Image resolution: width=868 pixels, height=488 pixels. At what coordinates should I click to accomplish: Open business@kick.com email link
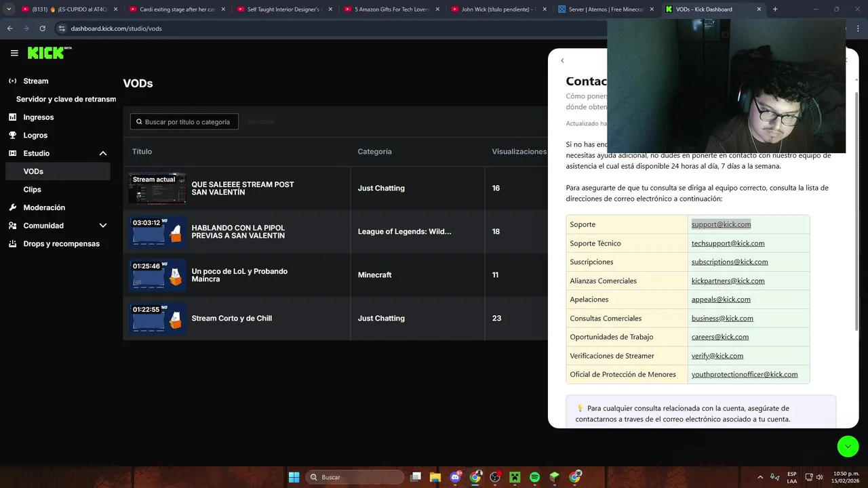coord(722,319)
